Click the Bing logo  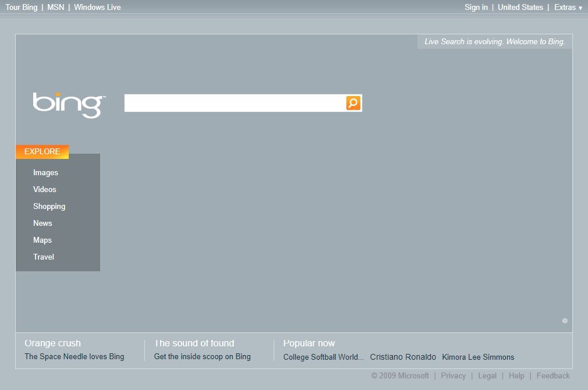[69, 105]
